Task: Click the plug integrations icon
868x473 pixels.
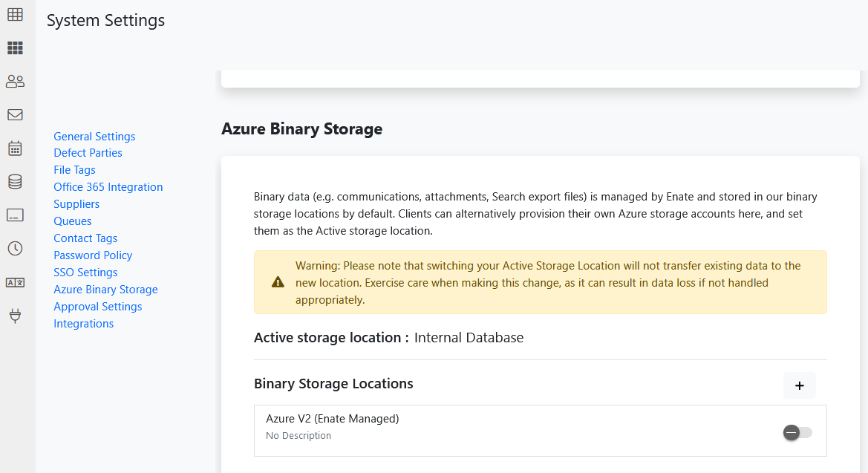Action: [x=15, y=316]
